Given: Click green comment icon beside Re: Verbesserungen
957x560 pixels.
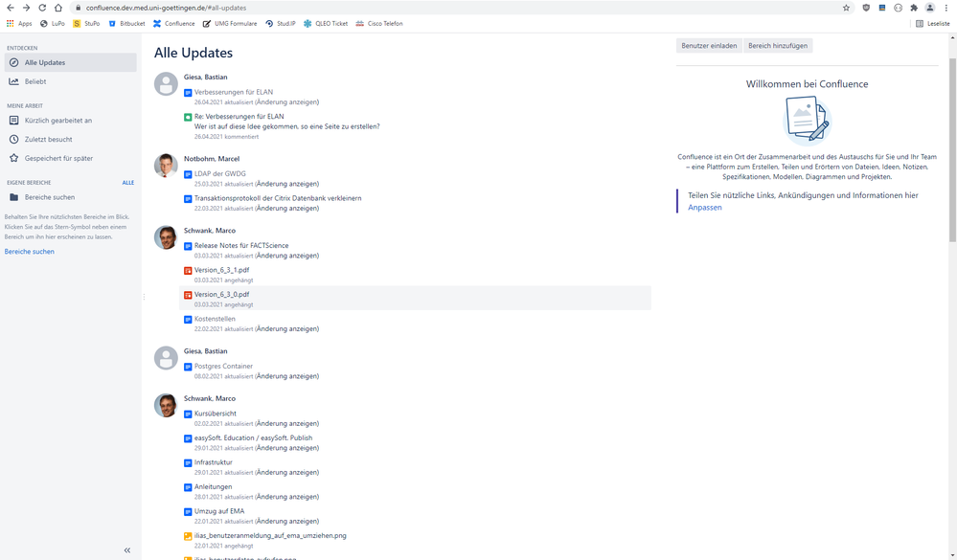Looking at the screenshot, I should (x=188, y=117).
